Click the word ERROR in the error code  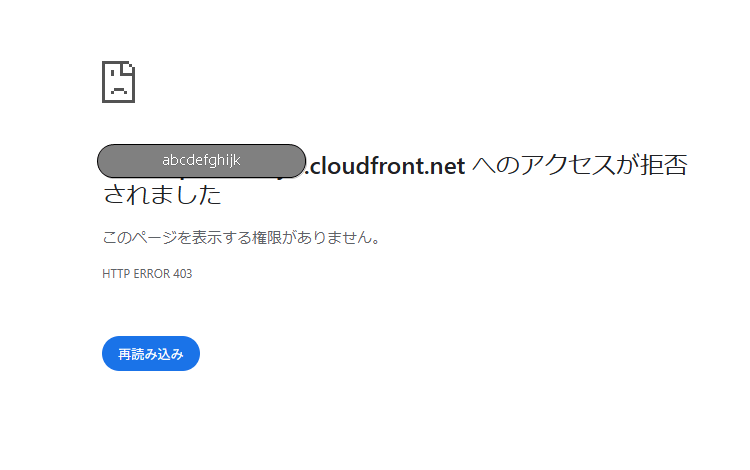(x=152, y=274)
